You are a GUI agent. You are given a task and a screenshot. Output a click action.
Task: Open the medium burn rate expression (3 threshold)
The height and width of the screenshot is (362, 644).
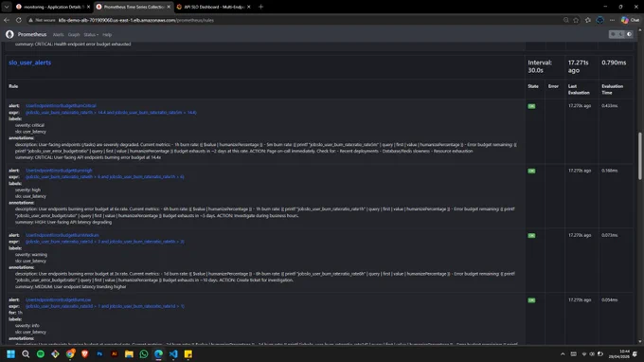click(105, 242)
